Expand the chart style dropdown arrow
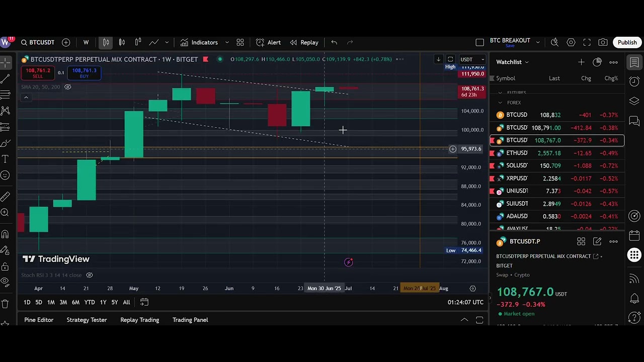 pyautogui.click(x=167, y=43)
